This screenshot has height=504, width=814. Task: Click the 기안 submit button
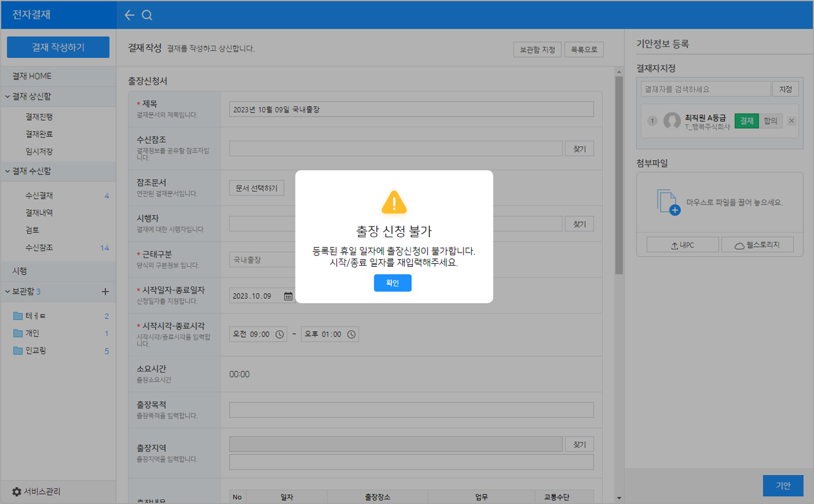[x=783, y=486]
